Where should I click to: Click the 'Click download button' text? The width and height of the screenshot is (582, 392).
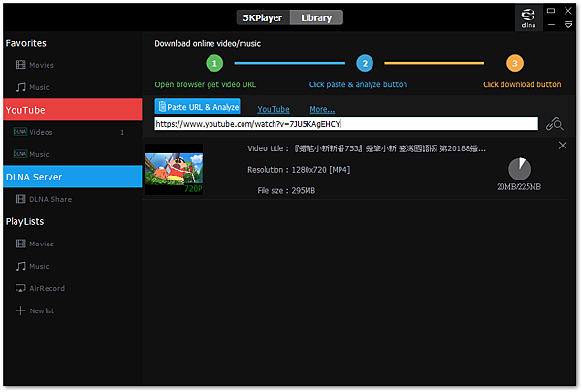[522, 84]
